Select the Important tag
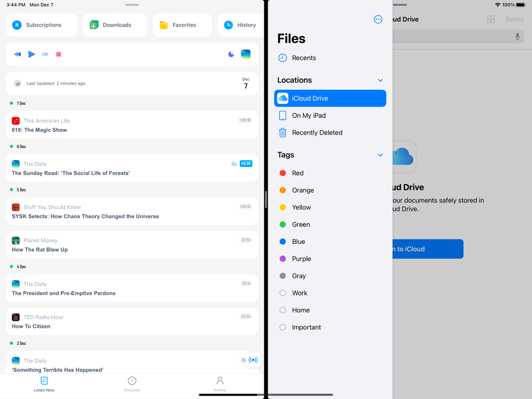The height and width of the screenshot is (399, 532). (330, 327)
